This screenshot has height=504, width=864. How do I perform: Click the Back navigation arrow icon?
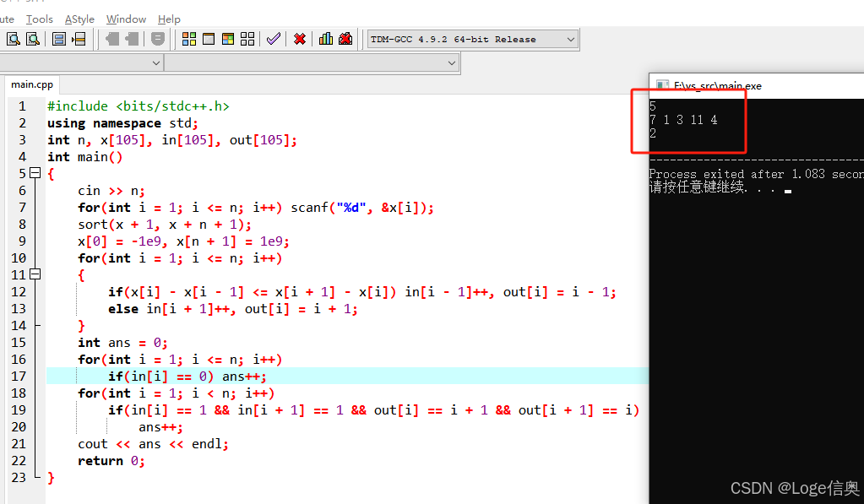point(112,39)
